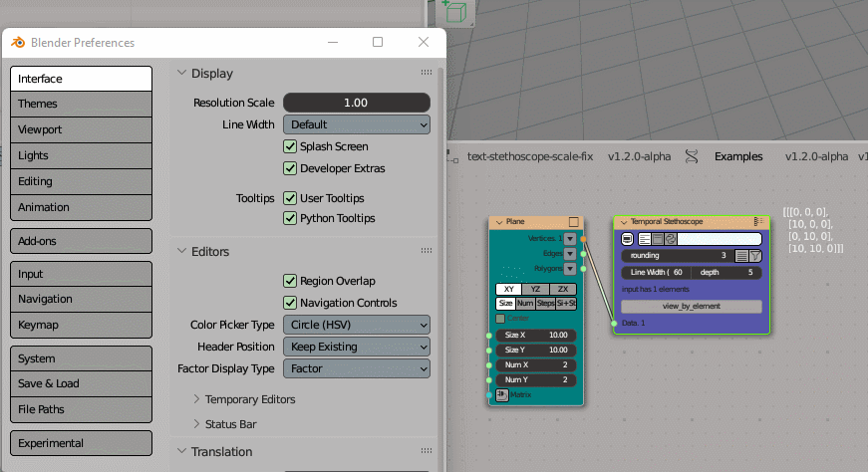Click the Matrix icon in Plane node
This screenshot has width=868, height=472.
point(501,395)
